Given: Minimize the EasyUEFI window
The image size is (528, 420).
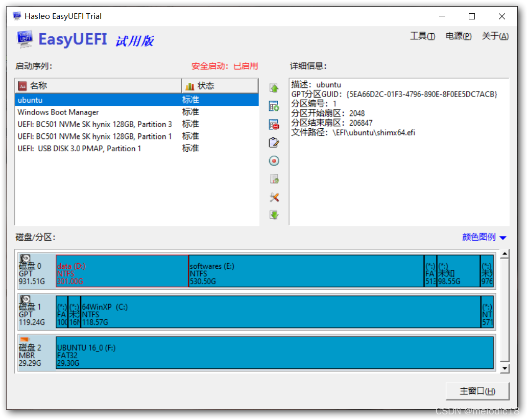Looking at the screenshot, I should pos(442,16).
